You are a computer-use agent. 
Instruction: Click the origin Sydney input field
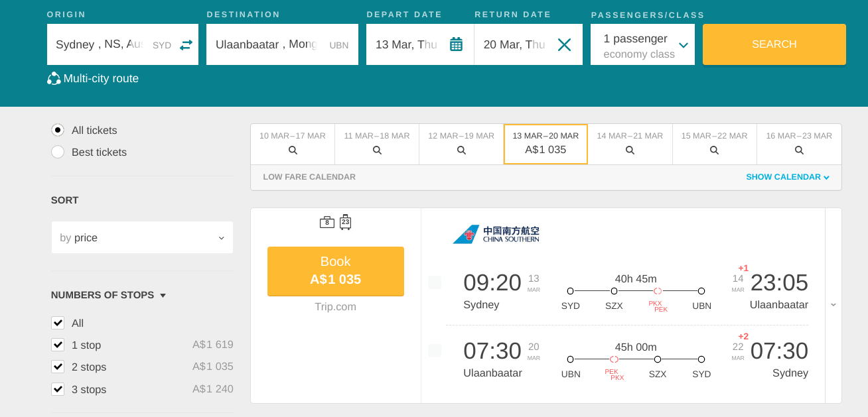point(123,44)
